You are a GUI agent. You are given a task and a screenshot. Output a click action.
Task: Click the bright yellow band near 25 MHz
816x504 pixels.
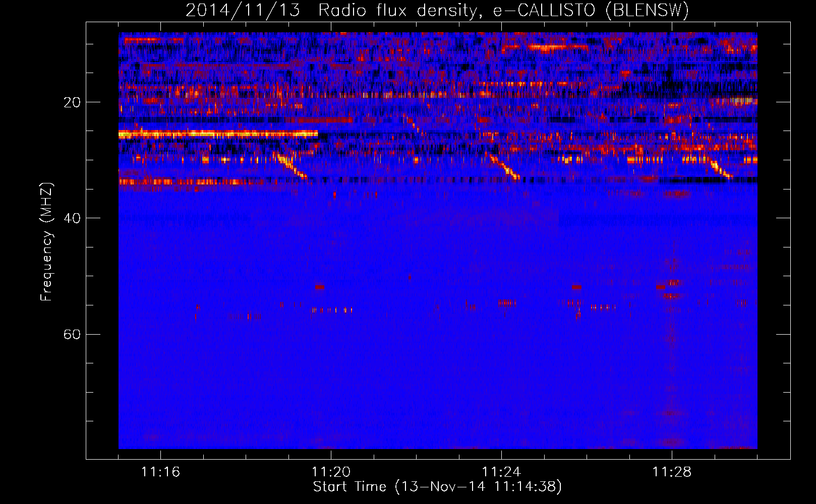[x=218, y=134]
